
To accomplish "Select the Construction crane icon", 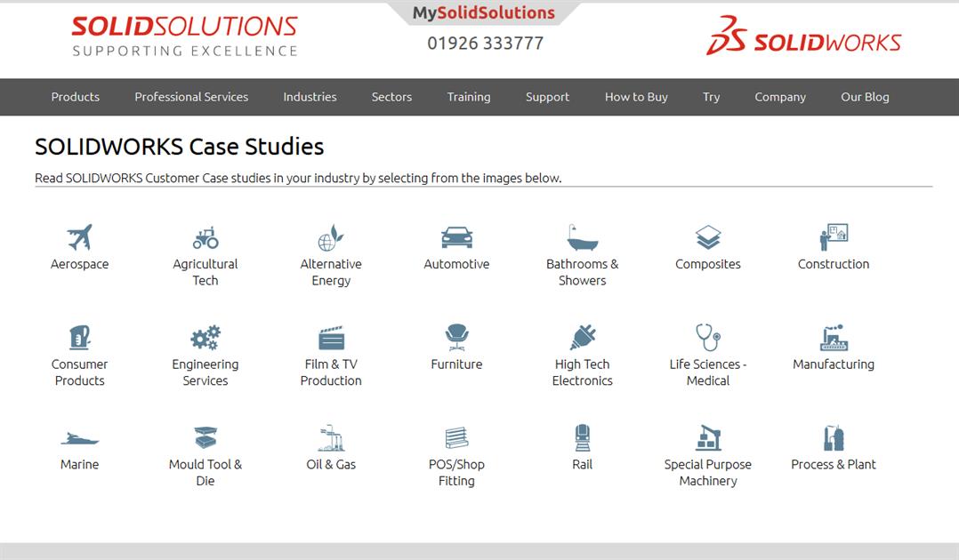I will (834, 235).
